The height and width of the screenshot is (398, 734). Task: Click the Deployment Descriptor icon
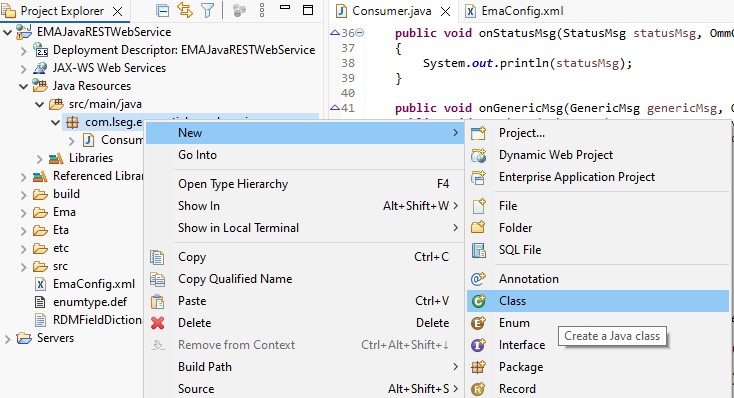[40, 50]
